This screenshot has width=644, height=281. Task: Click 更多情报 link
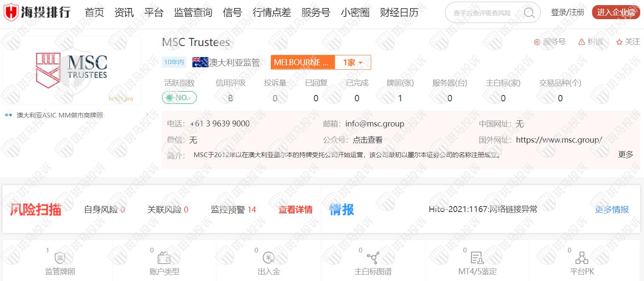point(611,209)
